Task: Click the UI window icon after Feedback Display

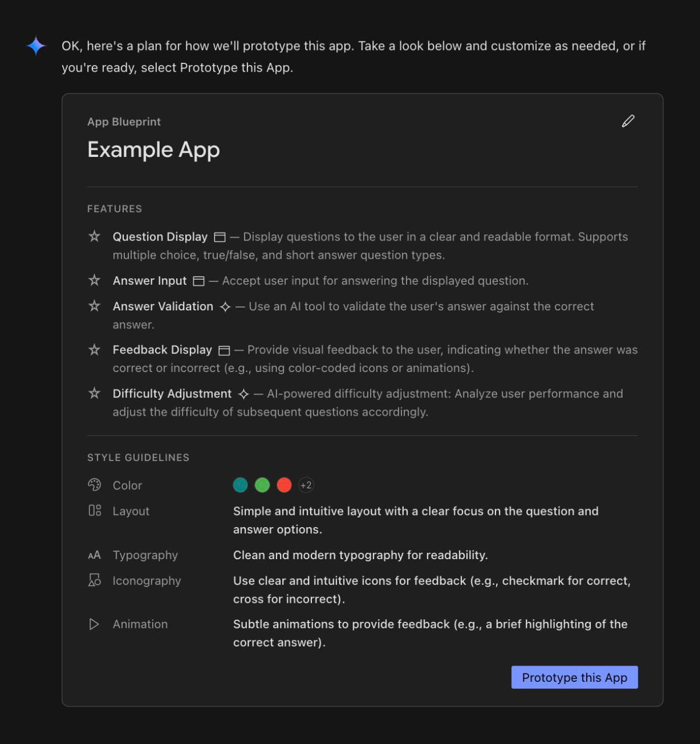Action: 224,350
